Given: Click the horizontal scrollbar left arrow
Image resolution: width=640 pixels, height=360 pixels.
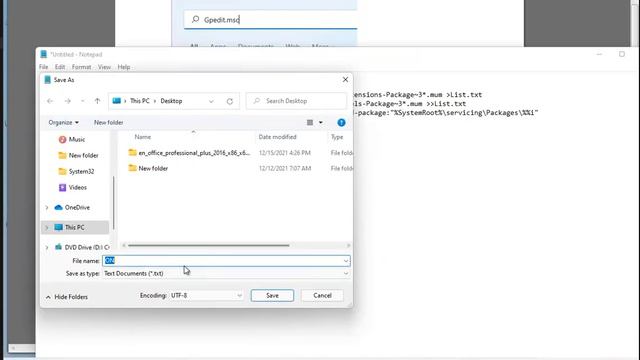Looking at the screenshot, I should tap(124, 245).
